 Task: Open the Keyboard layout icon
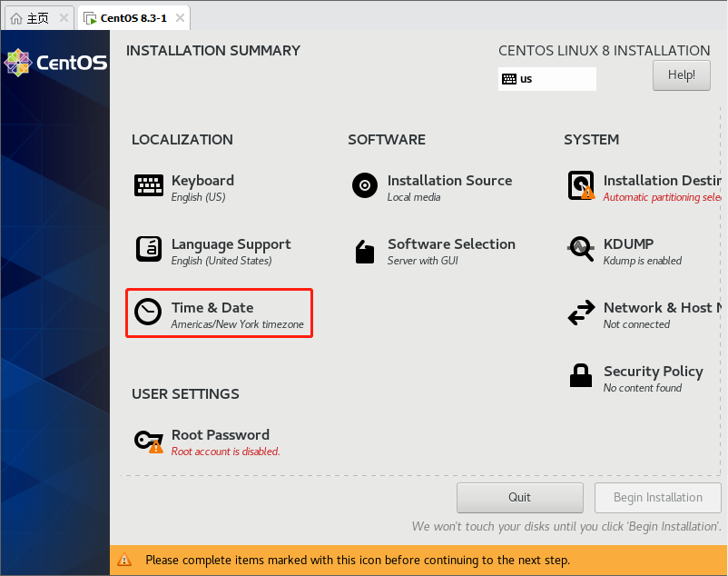[149, 186]
